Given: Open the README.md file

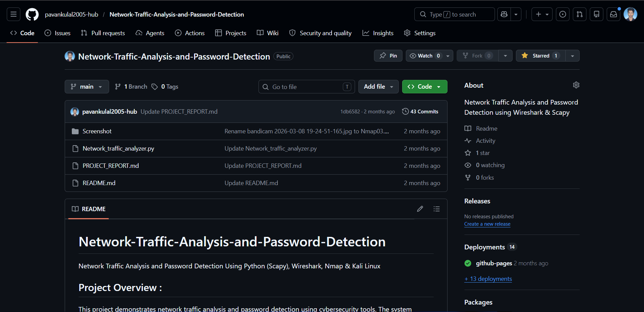Looking at the screenshot, I should 99,183.
